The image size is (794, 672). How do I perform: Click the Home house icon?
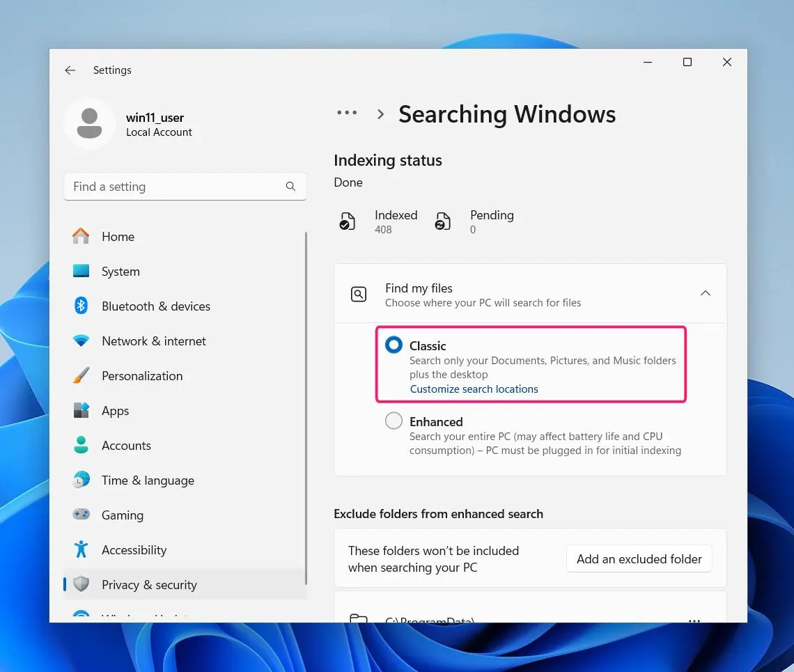(81, 236)
